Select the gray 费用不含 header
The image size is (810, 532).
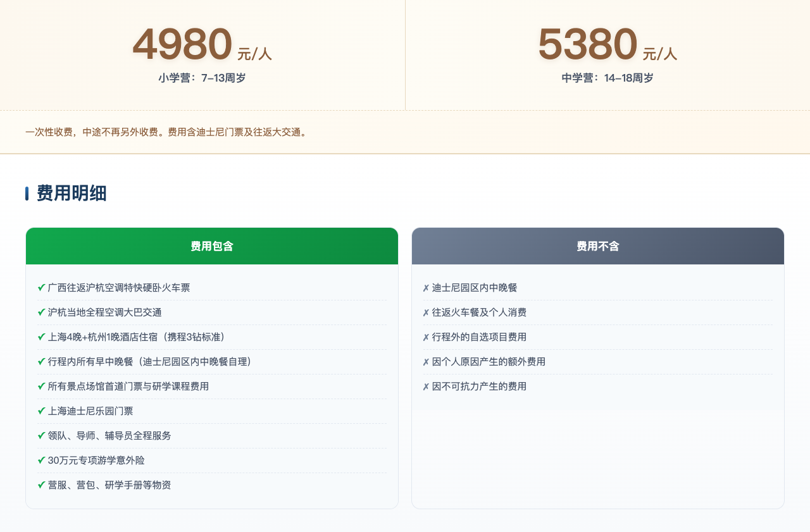pos(597,246)
